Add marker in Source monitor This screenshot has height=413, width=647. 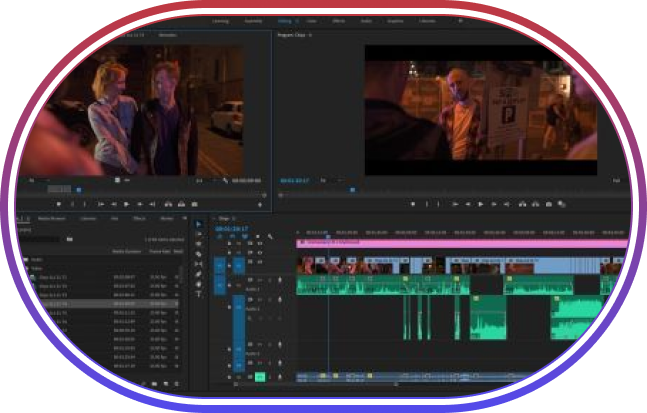(59, 204)
